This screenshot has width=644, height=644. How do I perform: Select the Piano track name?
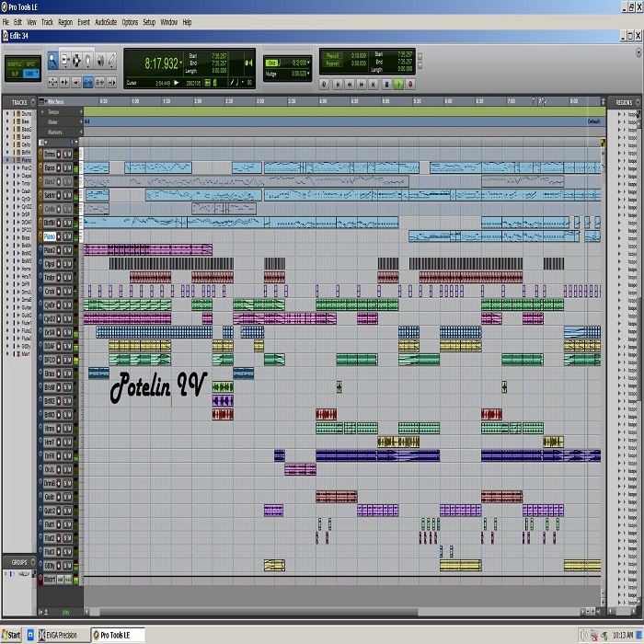point(50,236)
